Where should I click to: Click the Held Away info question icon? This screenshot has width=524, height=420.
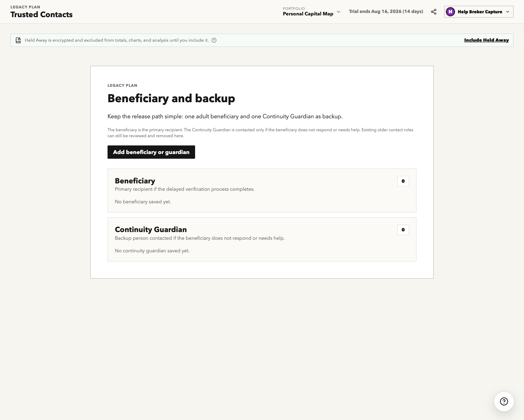click(x=214, y=40)
